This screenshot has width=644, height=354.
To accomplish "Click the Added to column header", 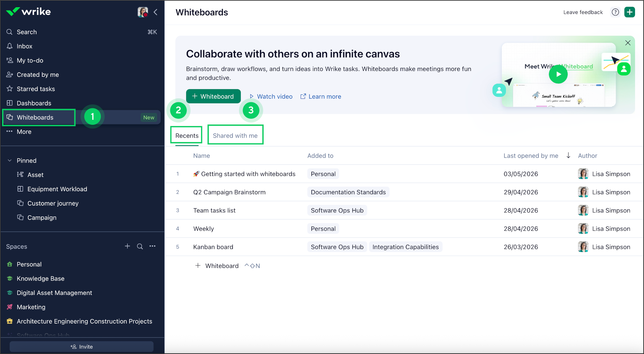I will pyautogui.click(x=320, y=156).
